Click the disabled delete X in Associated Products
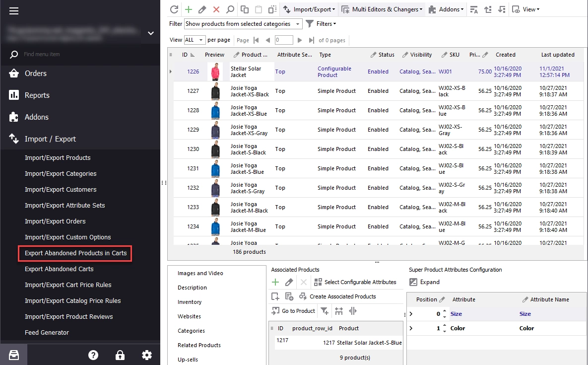 coord(304,282)
